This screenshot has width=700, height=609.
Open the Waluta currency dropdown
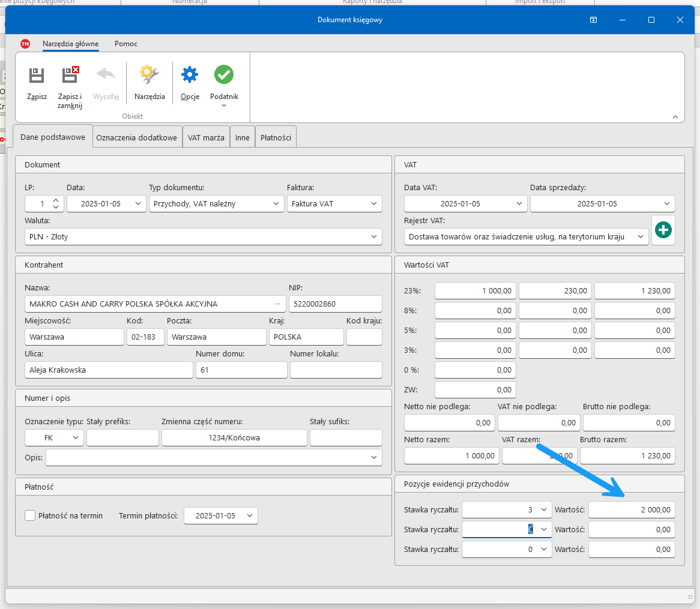pos(375,237)
